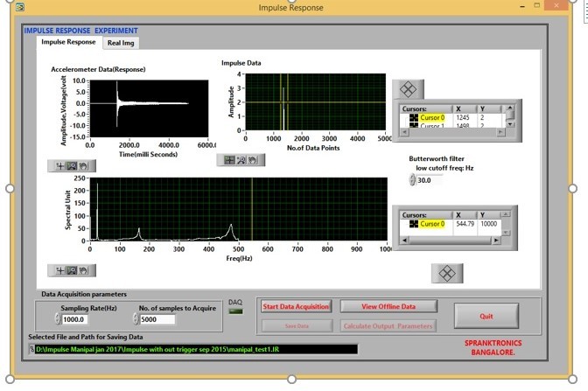This screenshot has width=588, height=391.
Task: Click the Accelerometer Data response plot
Action: tap(149, 108)
